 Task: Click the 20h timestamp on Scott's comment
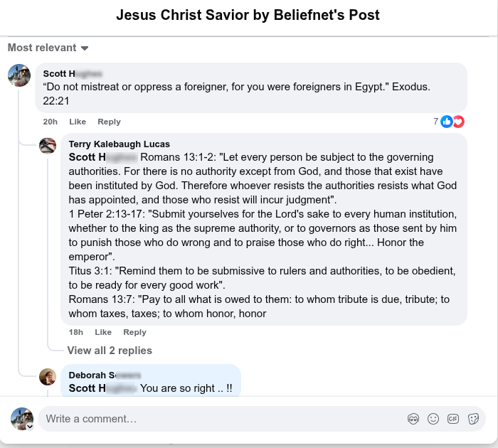(50, 122)
